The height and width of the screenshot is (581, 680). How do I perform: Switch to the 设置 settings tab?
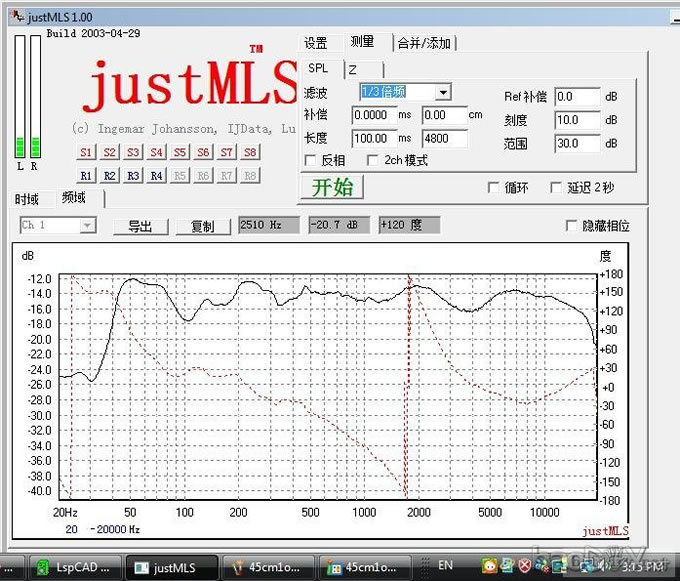[316, 43]
